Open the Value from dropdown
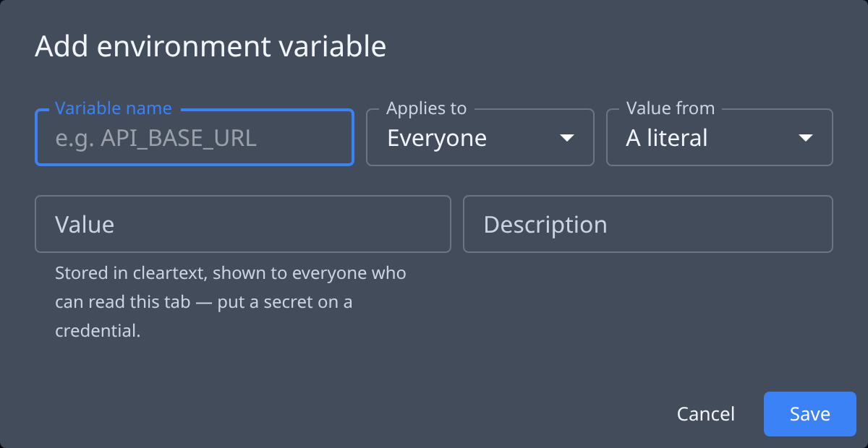The image size is (868, 448). pos(720,137)
